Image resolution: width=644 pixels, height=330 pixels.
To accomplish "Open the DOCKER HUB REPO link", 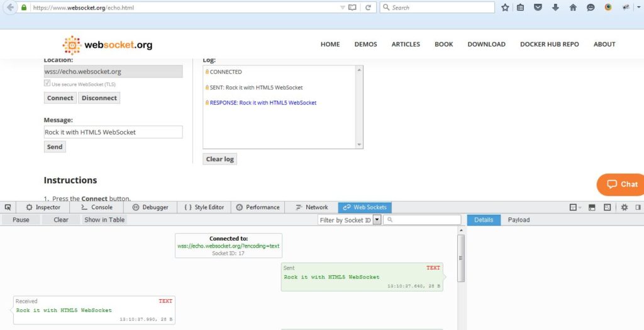I will pyautogui.click(x=550, y=44).
